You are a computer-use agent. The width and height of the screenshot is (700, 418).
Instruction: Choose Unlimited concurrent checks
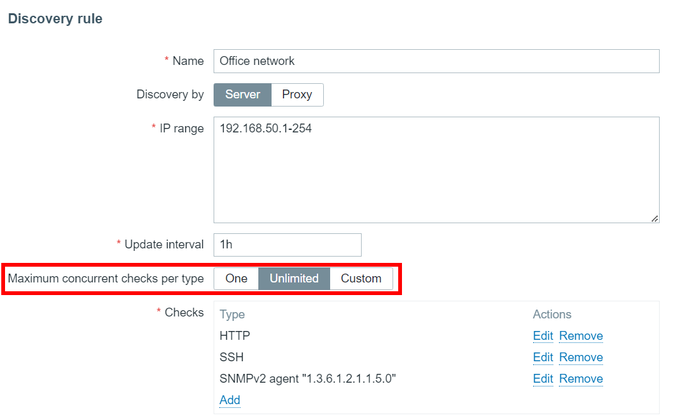point(294,278)
